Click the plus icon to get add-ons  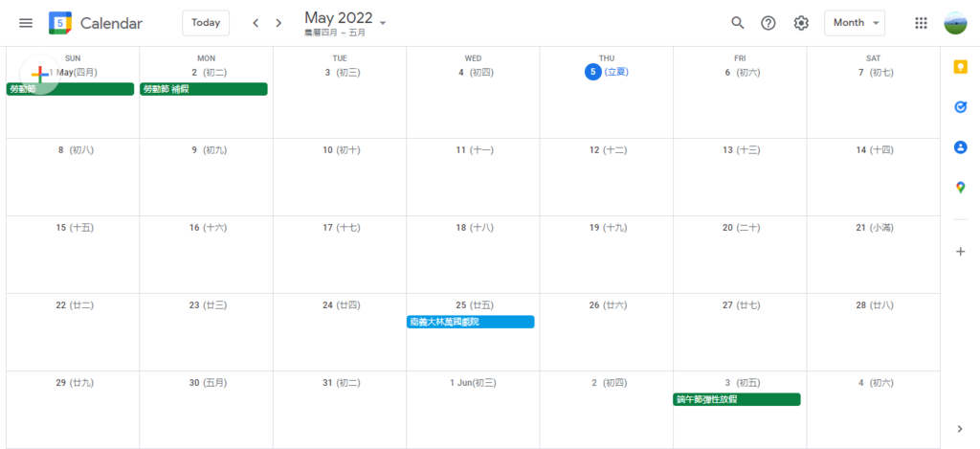[960, 251]
